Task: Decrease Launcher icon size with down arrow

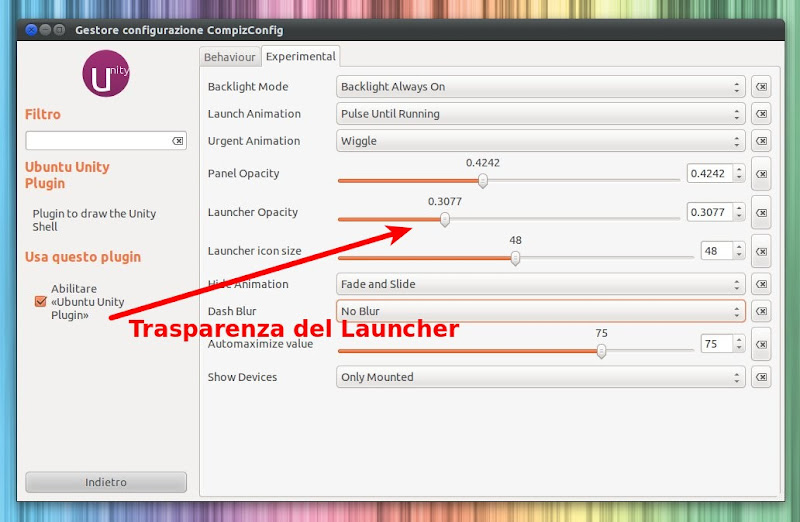Action: coord(739,255)
